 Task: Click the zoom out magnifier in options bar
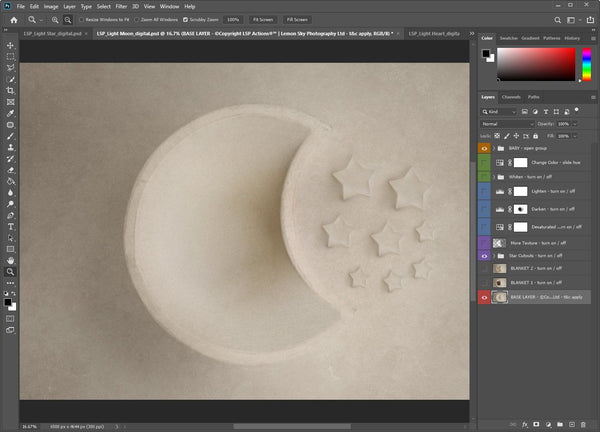click(70, 19)
